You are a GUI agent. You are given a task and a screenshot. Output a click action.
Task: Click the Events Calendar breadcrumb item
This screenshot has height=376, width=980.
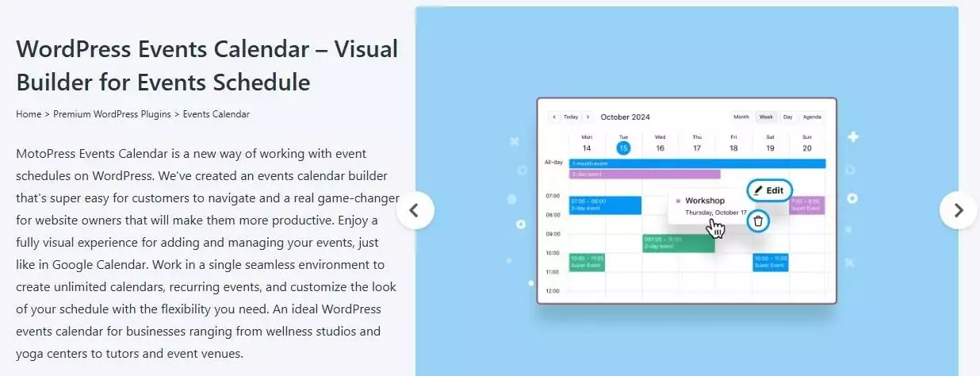[216, 114]
